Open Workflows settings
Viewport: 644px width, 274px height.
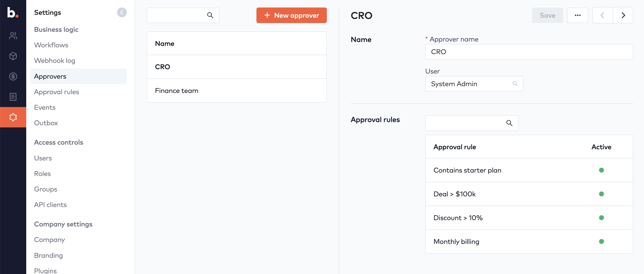51,45
